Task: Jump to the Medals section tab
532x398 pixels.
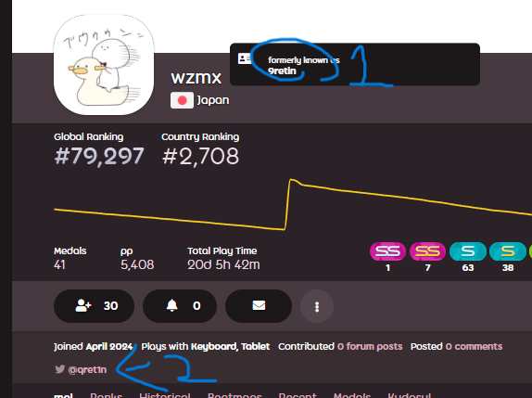Action: pyautogui.click(x=352, y=395)
